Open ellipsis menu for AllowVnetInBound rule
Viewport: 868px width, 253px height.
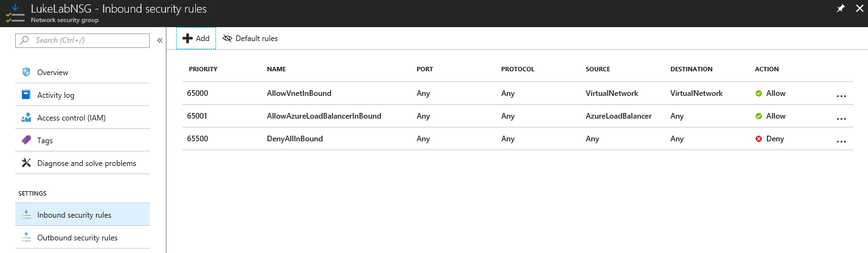coord(841,97)
